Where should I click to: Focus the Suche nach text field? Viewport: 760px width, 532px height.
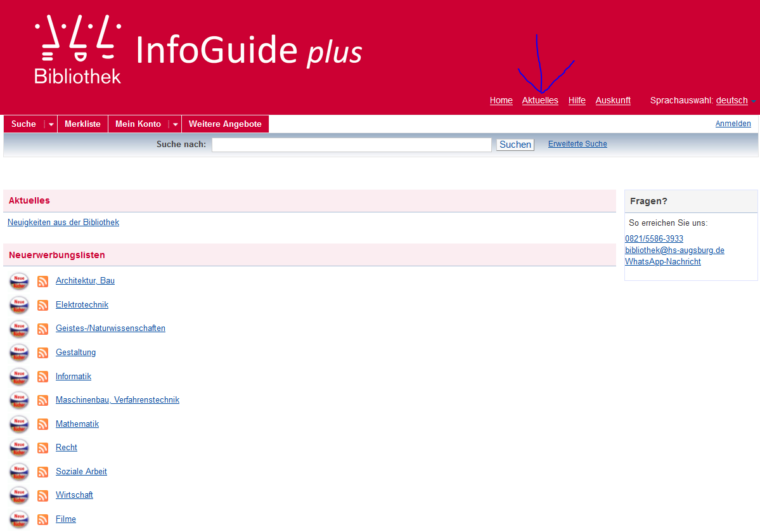coord(351,145)
